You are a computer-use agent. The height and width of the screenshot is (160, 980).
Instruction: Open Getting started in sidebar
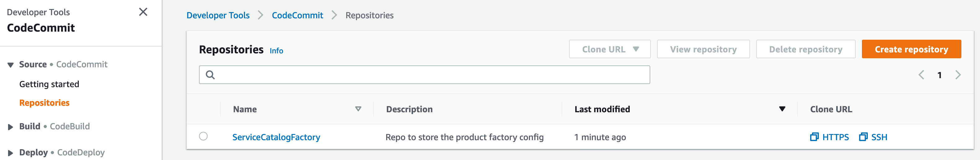(x=49, y=84)
